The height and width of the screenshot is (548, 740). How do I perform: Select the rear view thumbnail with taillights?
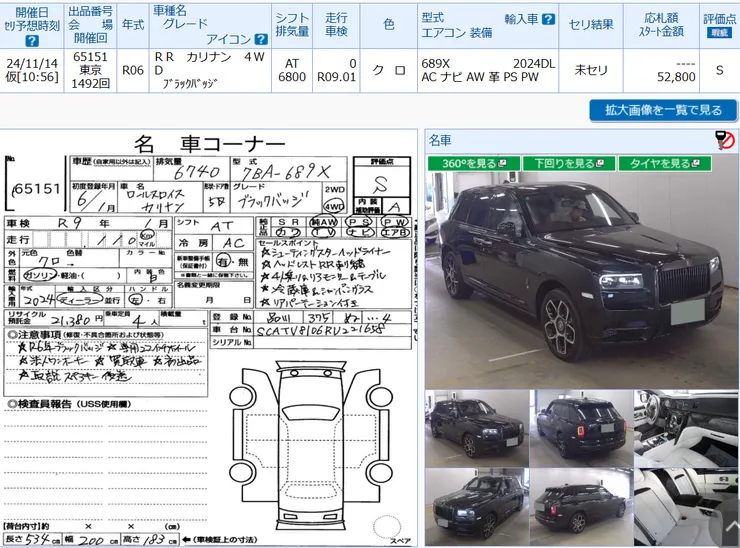click(x=580, y=427)
